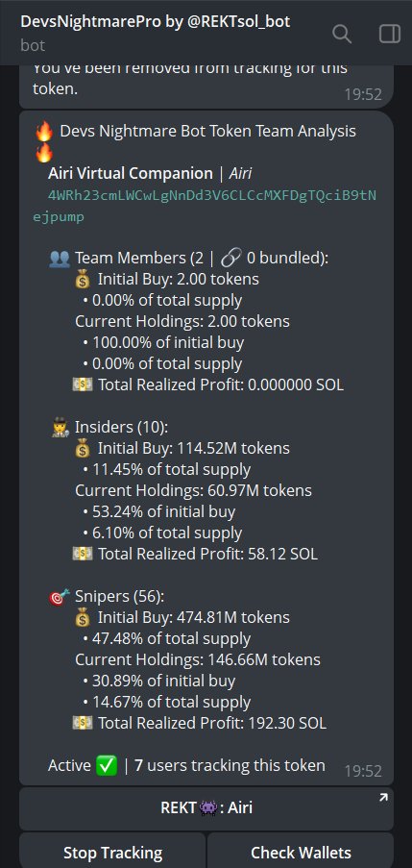This screenshot has width=412, height=868.
Task: Click the cash emoji by Snipers Realized Profit
Action: pos(83,723)
